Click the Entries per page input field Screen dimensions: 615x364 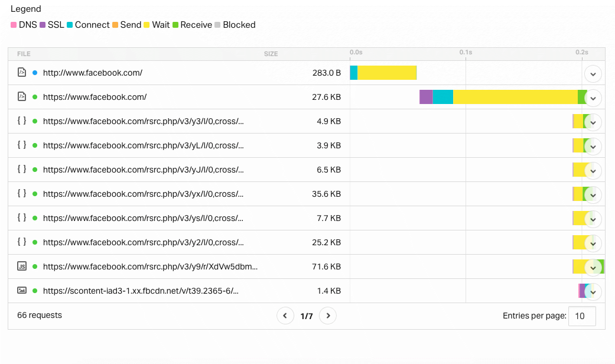point(582,316)
